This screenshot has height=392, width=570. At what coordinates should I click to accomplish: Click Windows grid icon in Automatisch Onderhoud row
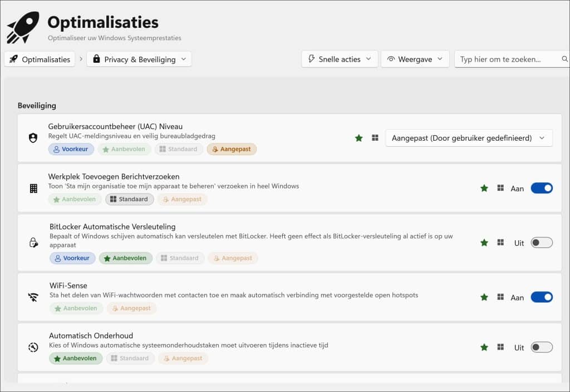tap(500, 348)
